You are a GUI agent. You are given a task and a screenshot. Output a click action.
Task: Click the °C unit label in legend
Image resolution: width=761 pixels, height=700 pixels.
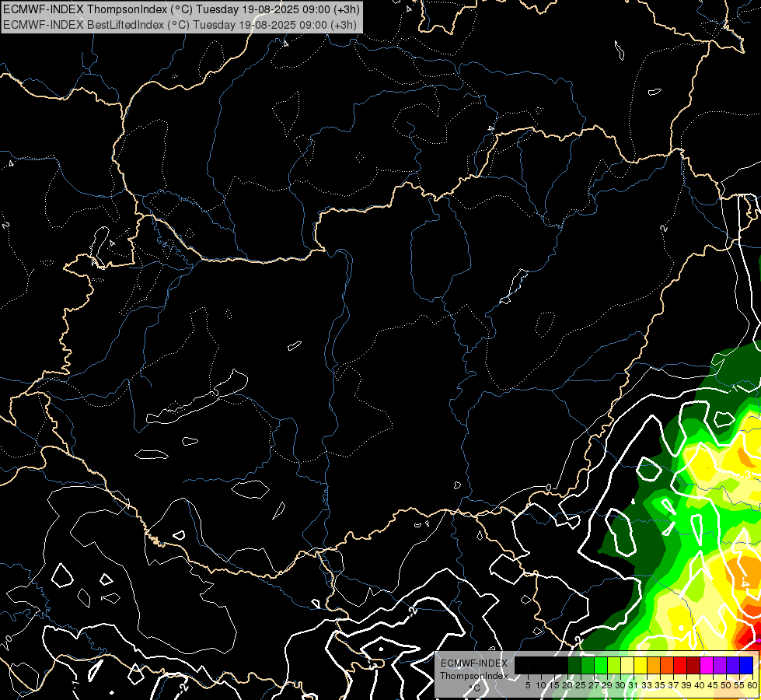475,688
